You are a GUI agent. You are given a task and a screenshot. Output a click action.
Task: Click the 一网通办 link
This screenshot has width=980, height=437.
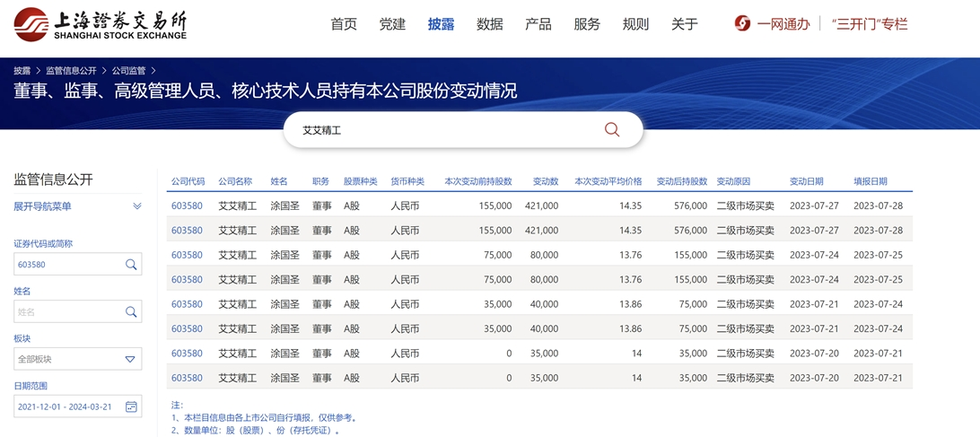pyautogui.click(x=783, y=24)
